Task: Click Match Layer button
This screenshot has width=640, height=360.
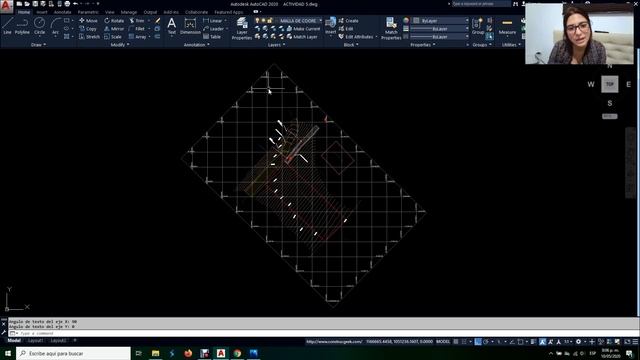Action: coord(302,37)
